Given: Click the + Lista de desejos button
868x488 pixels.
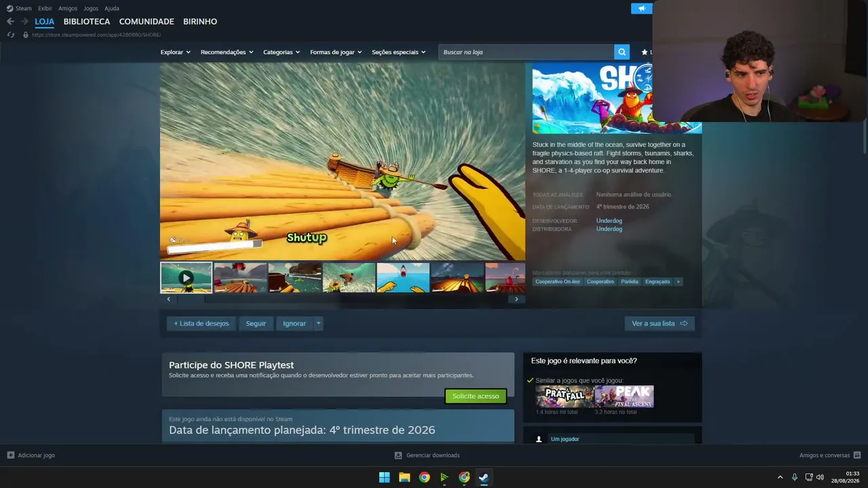Looking at the screenshot, I should (201, 323).
